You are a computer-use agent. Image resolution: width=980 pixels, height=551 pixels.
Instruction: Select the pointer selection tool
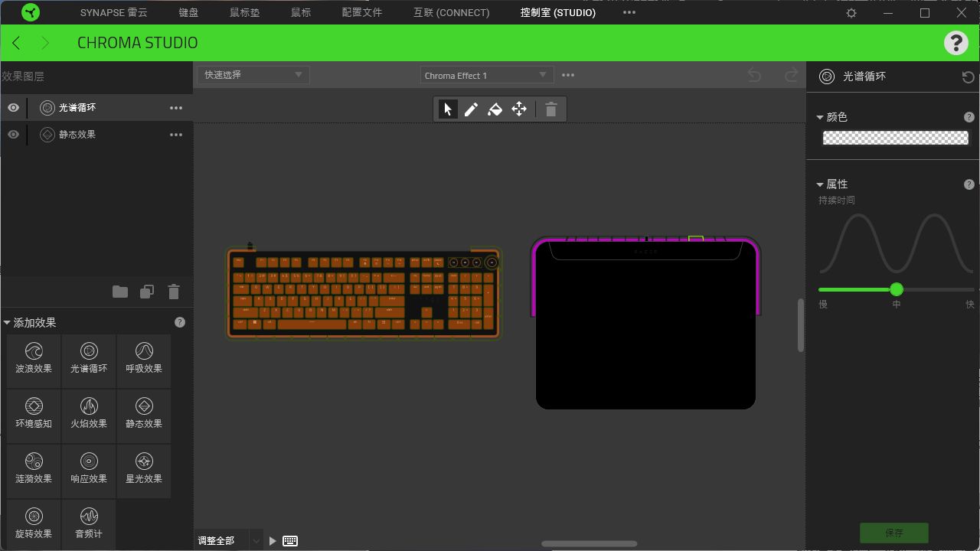coord(448,109)
